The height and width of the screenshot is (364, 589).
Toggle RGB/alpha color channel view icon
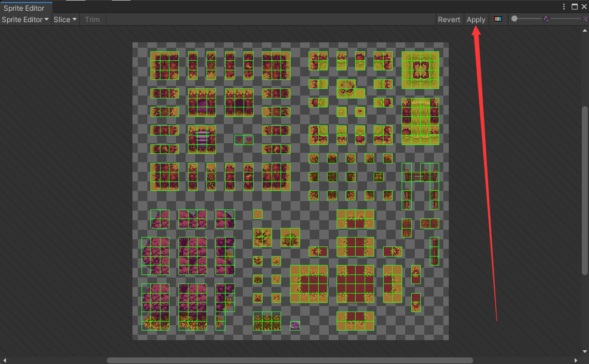pyautogui.click(x=498, y=19)
